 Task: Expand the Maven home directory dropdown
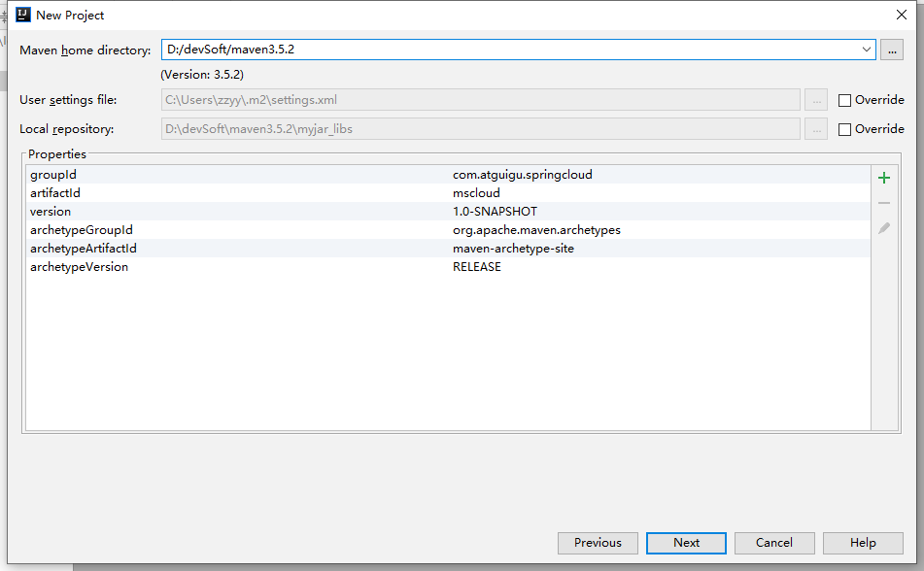(x=866, y=50)
